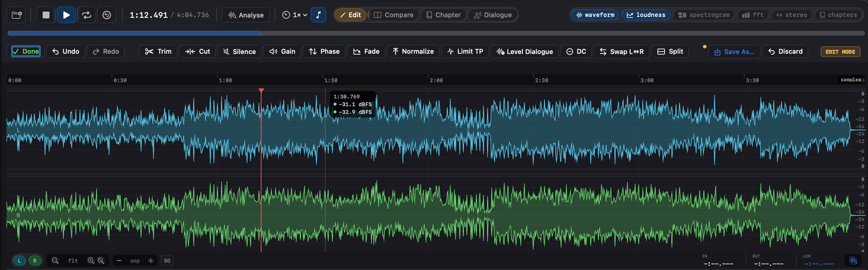Redo the last edit
The height and width of the screenshot is (270, 868).
point(106,51)
